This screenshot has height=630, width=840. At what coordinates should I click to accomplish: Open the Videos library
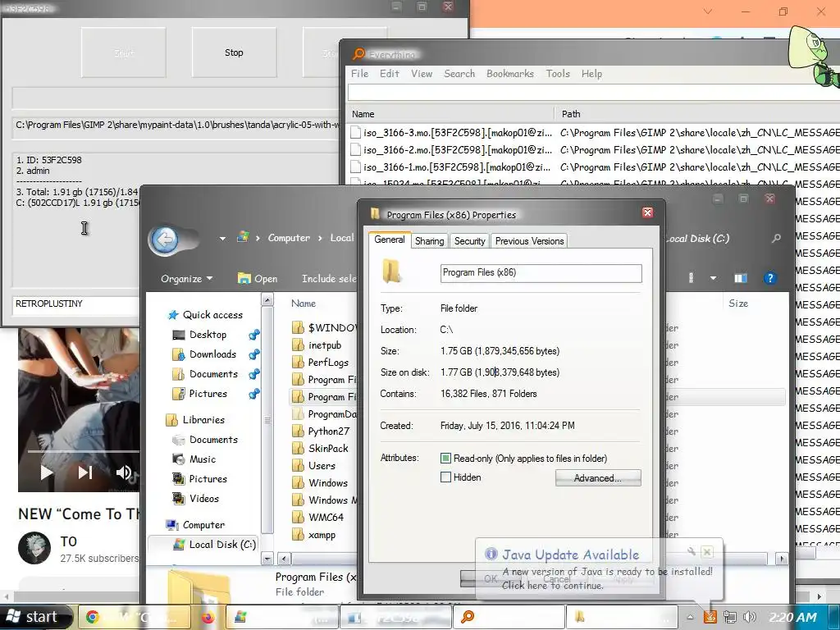204,499
